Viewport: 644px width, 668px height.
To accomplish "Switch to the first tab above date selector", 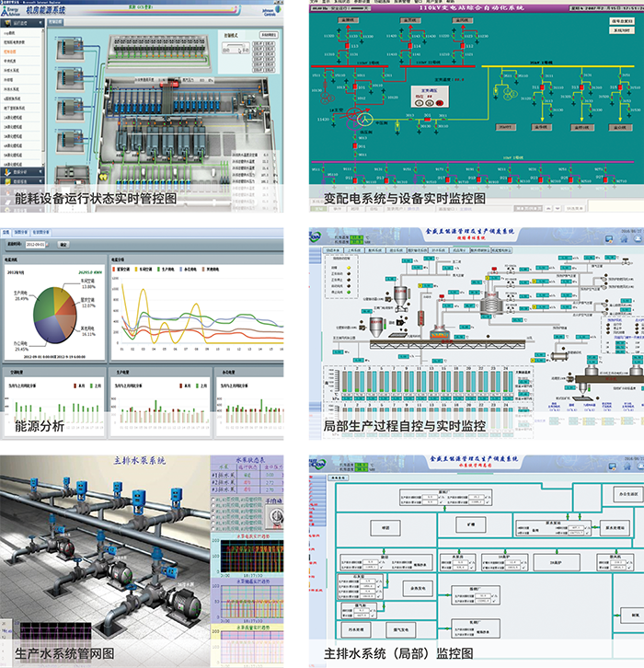I will point(6,233).
